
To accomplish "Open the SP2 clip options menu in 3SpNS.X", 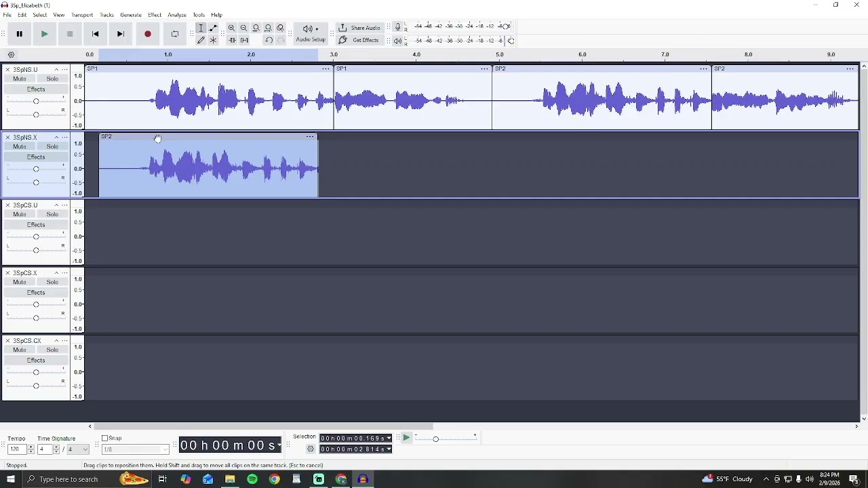I will coord(311,137).
